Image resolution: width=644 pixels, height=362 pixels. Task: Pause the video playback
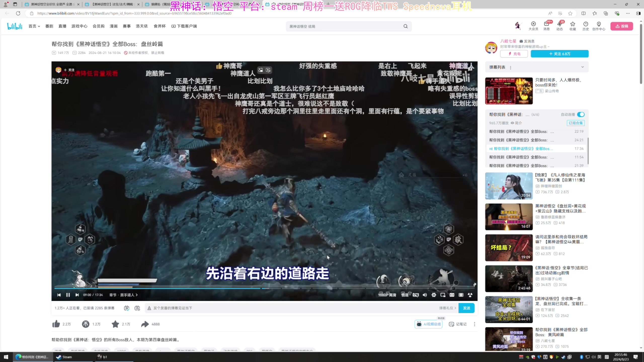(x=68, y=295)
